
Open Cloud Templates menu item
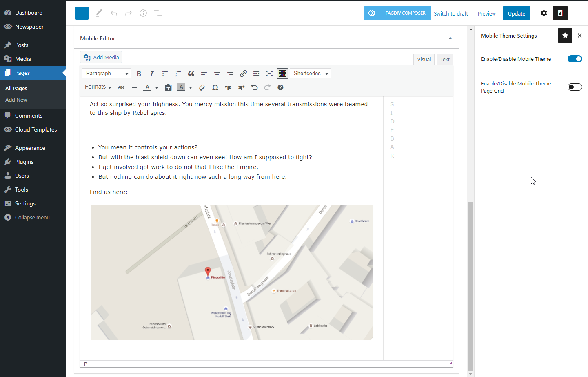tap(33, 129)
